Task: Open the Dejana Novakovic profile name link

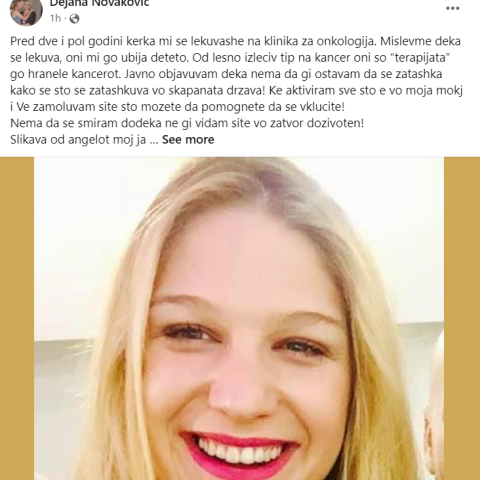Action: pyautogui.click(x=100, y=4)
